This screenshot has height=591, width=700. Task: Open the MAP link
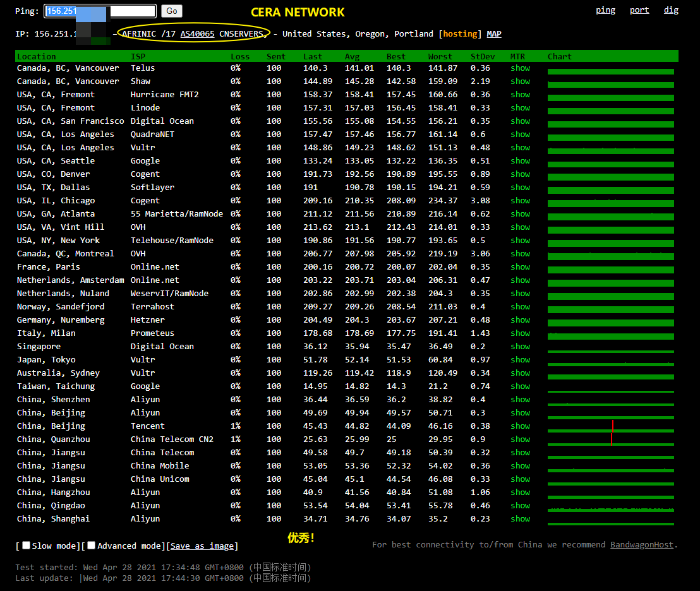pyautogui.click(x=494, y=34)
